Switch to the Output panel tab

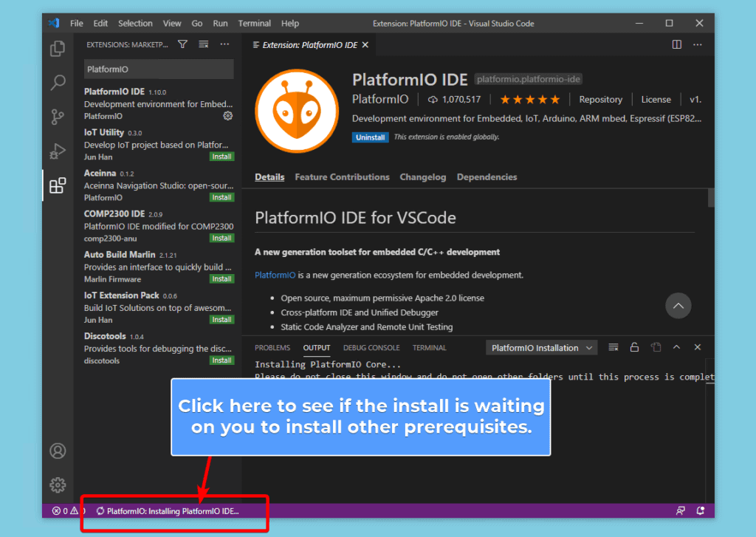pos(317,348)
